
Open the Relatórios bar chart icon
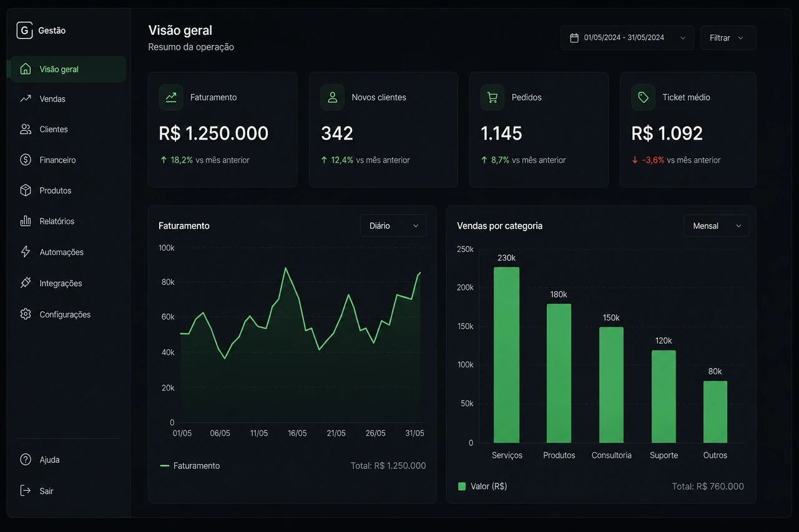(x=26, y=221)
